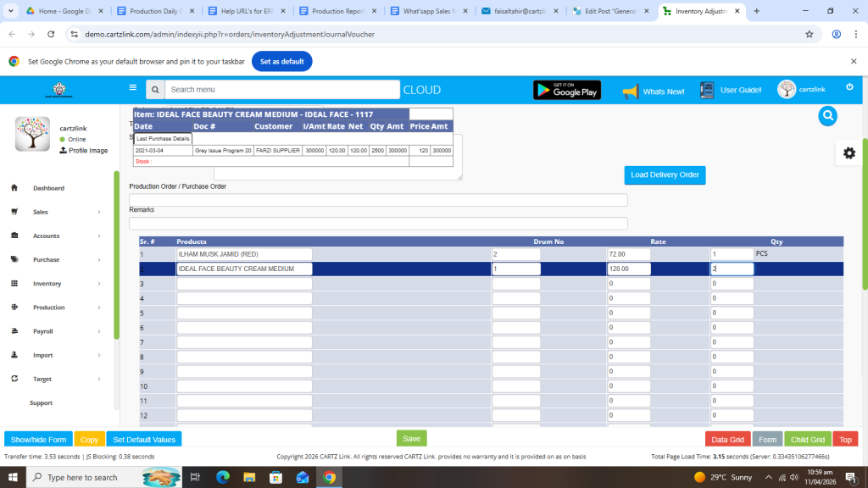The image size is (868, 488).
Task: Click the Google Play badge
Action: click(x=566, y=91)
